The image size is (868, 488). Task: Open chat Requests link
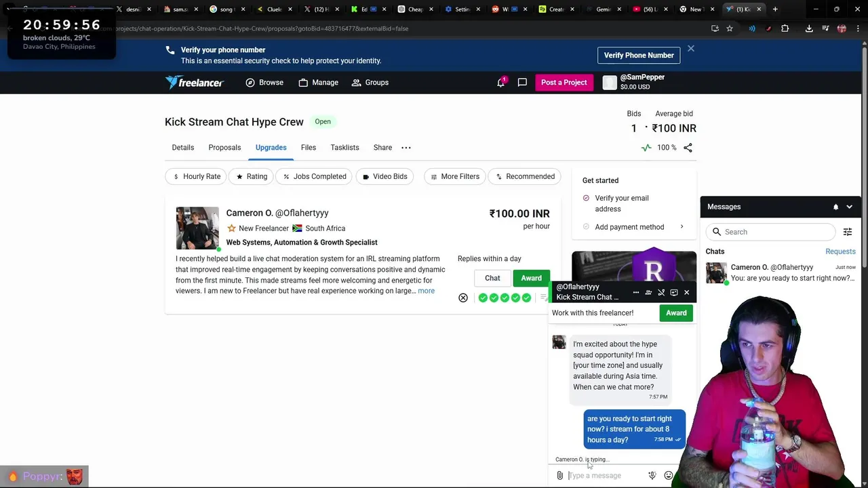pos(840,251)
